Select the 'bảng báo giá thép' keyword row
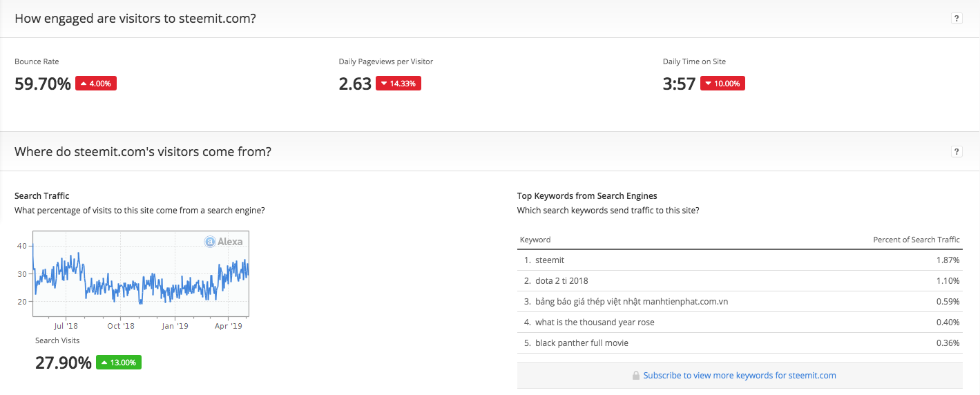This screenshot has width=980, height=395. click(x=740, y=302)
